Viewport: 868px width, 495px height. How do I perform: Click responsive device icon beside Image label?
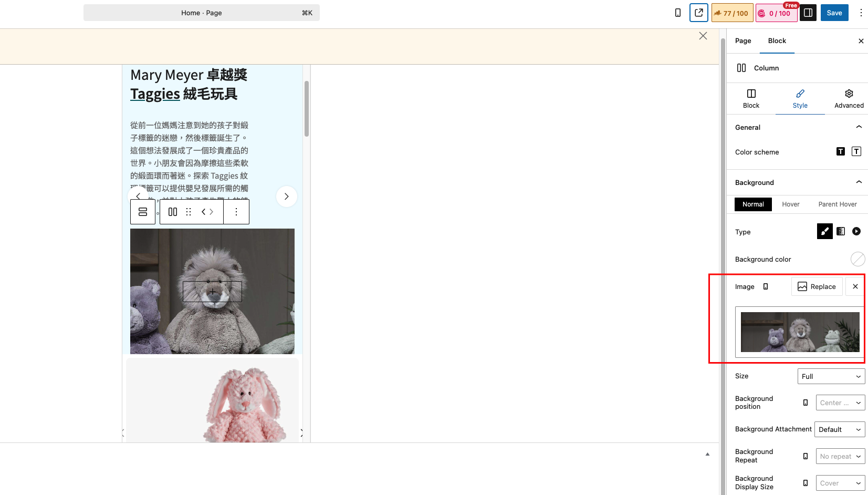click(x=766, y=286)
